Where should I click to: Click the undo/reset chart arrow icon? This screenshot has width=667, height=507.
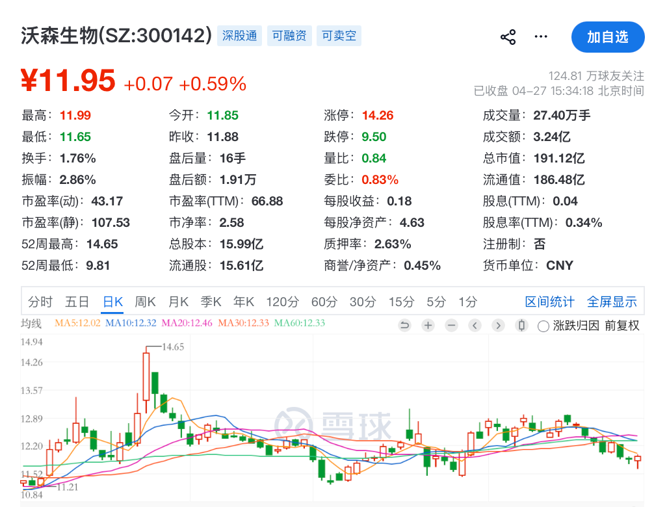tap(405, 325)
